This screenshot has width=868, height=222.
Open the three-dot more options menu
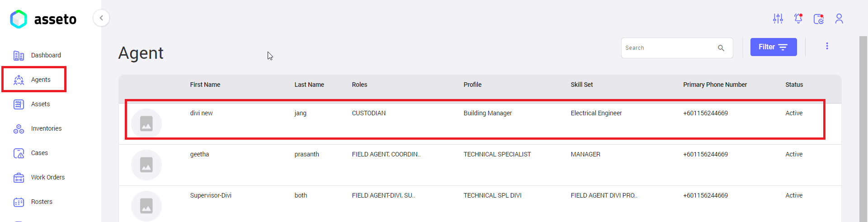pyautogui.click(x=827, y=46)
